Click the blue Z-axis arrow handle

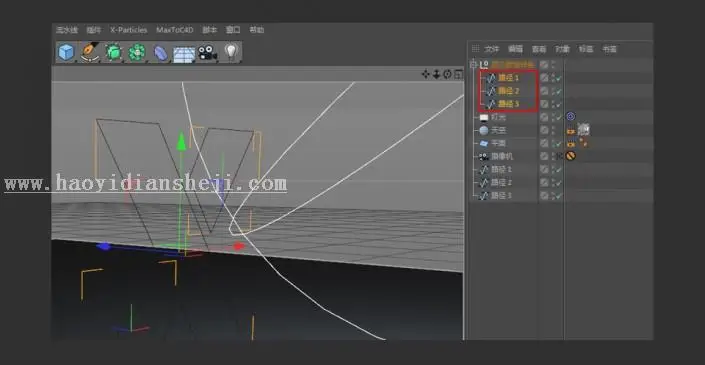click(104, 246)
